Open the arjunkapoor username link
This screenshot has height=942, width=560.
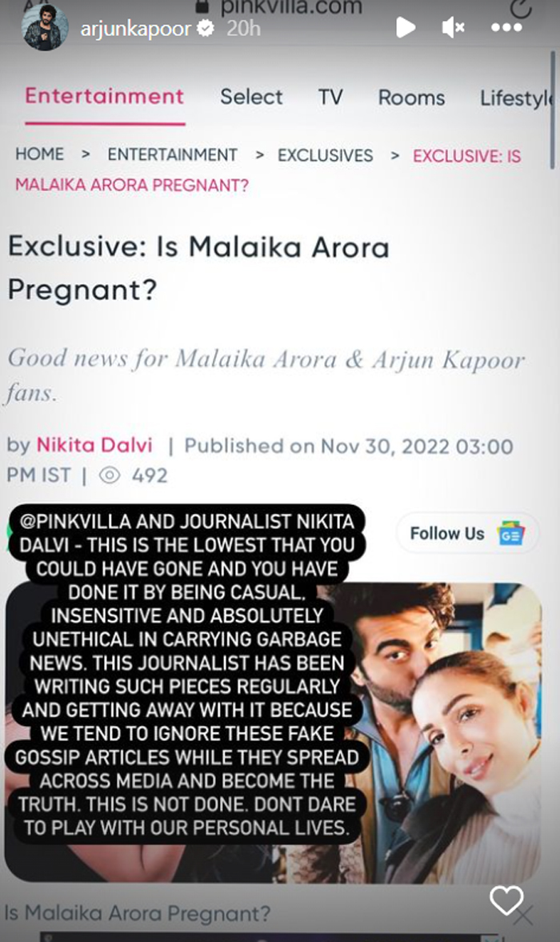[x=136, y=28]
